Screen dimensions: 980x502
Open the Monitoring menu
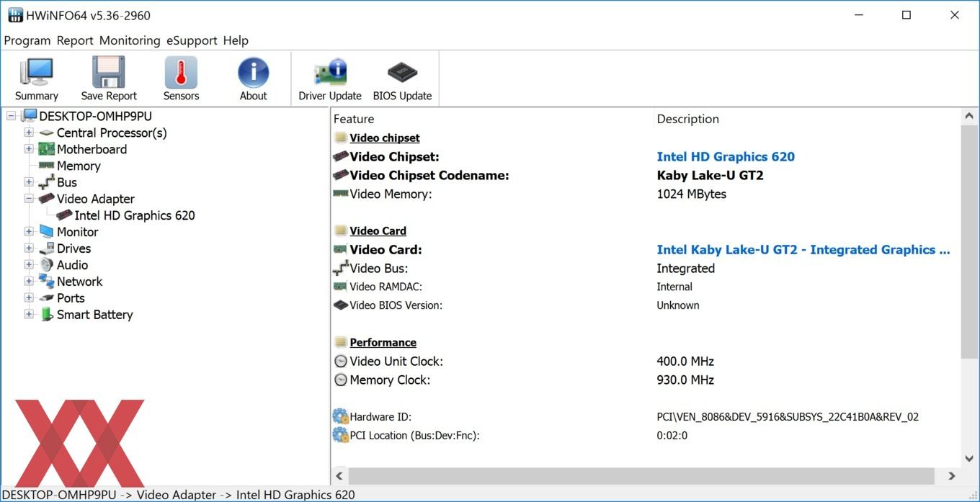(130, 40)
